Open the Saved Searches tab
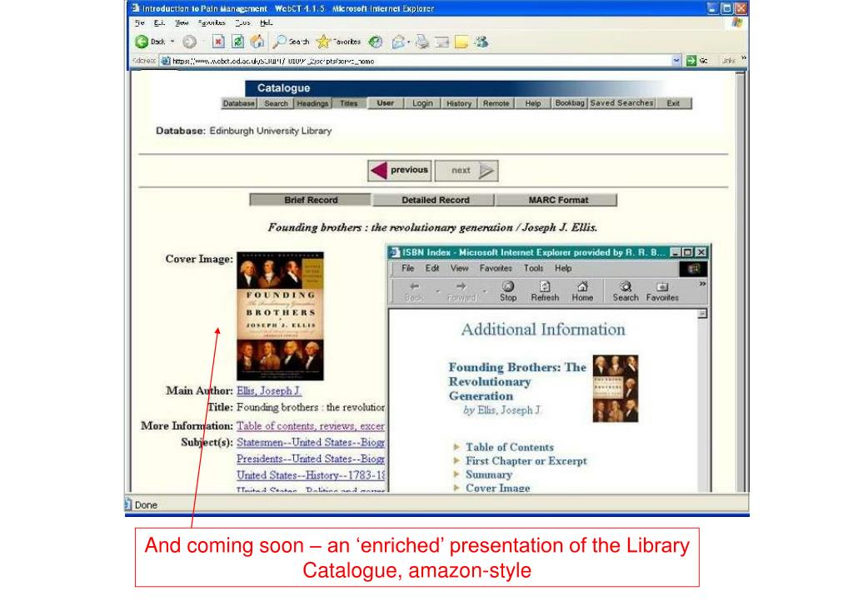This screenshot has width=853, height=616. [x=621, y=103]
